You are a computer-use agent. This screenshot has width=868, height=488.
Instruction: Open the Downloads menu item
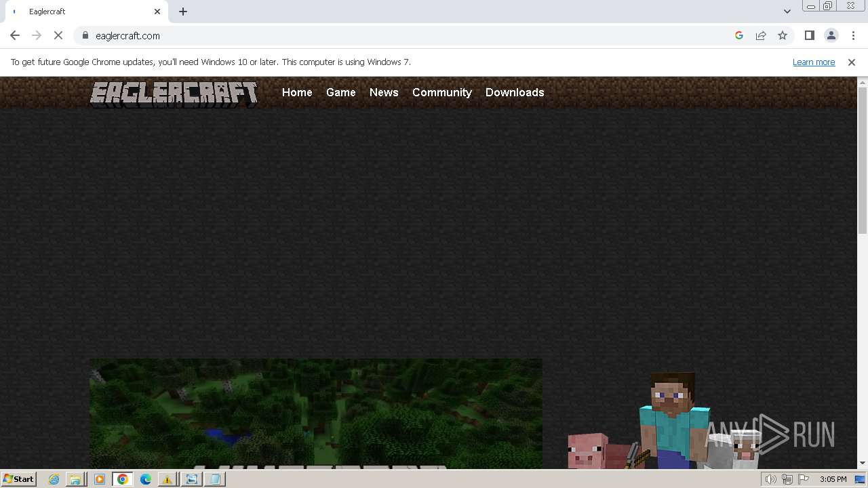(x=515, y=92)
